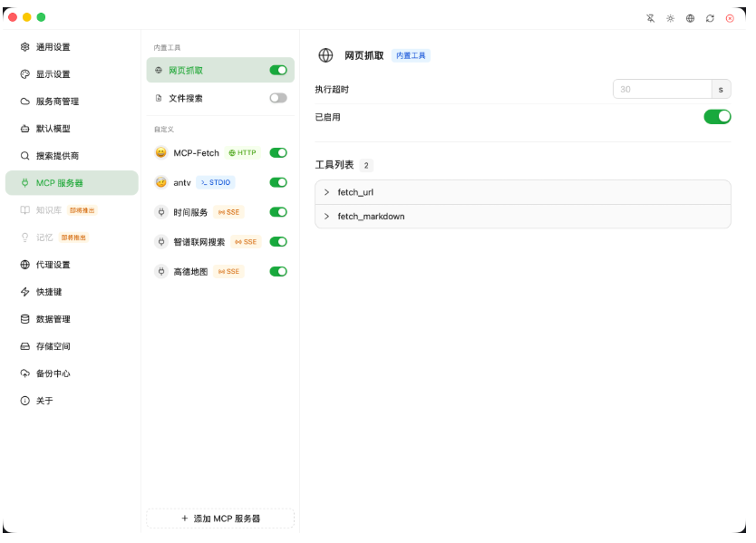Select the antv server entry
756x543 pixels.
(x=220, y=182)
